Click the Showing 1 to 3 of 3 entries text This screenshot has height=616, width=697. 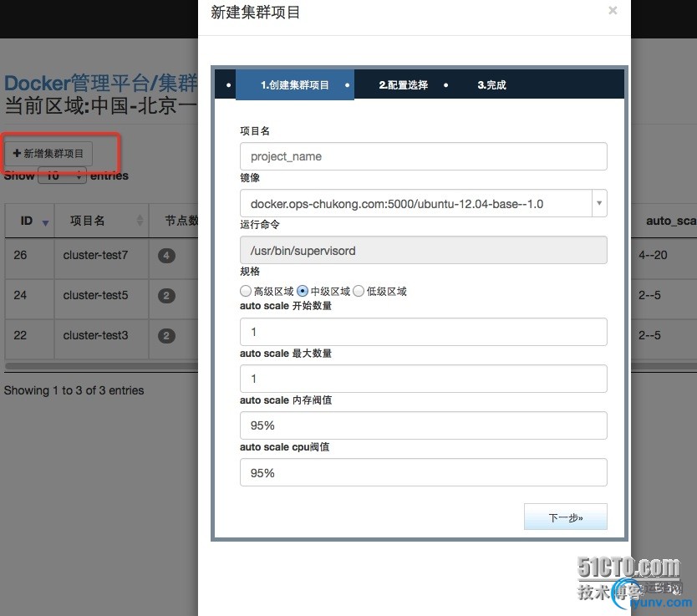[74, 390]
